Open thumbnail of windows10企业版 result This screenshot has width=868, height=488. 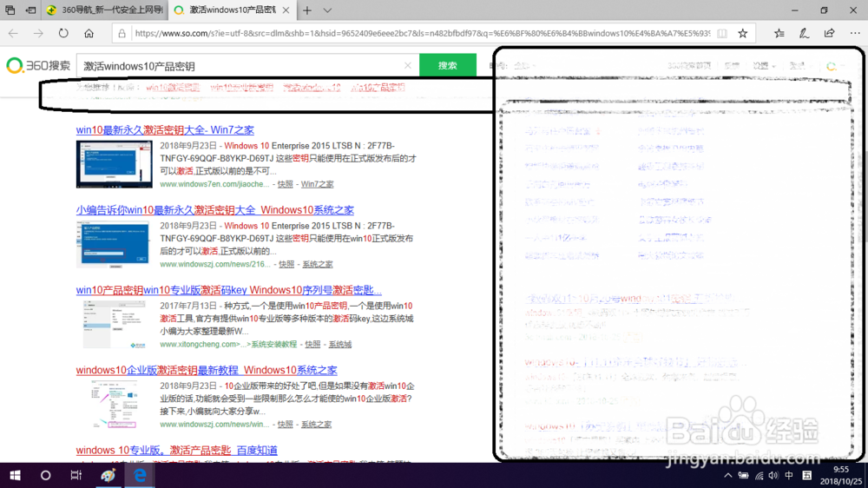point(114,405)
